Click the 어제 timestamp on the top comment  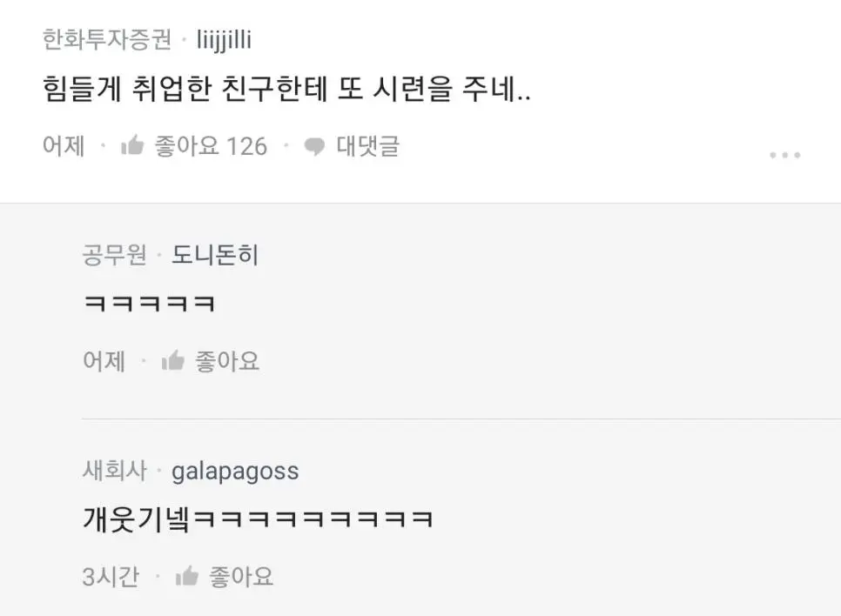(x=64, y=146)
